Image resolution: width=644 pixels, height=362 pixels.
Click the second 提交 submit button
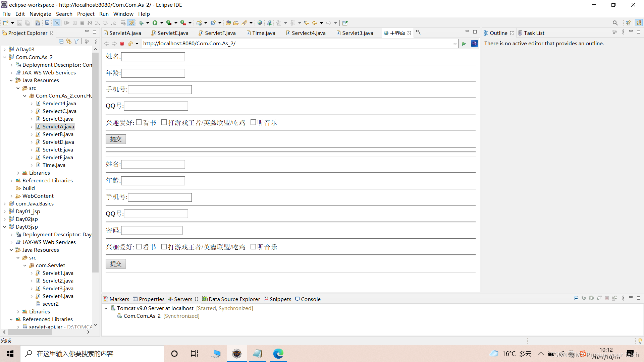click(x=116, y=264)
